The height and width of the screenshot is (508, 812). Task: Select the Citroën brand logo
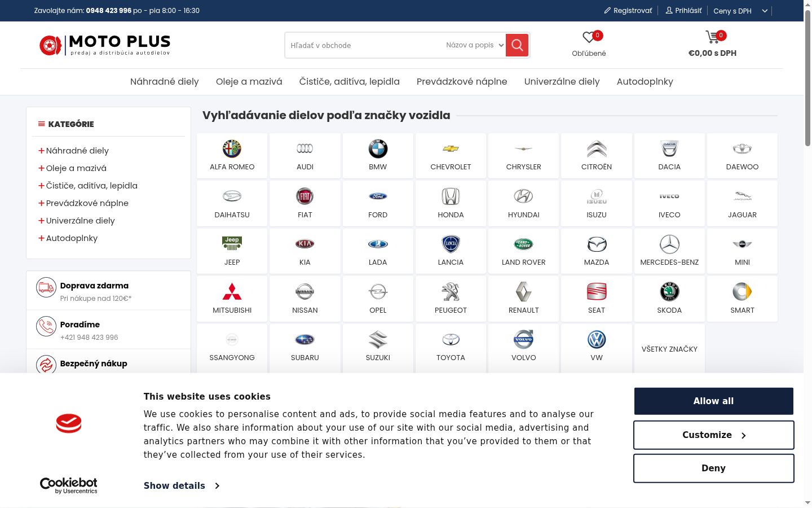(597, 149)
